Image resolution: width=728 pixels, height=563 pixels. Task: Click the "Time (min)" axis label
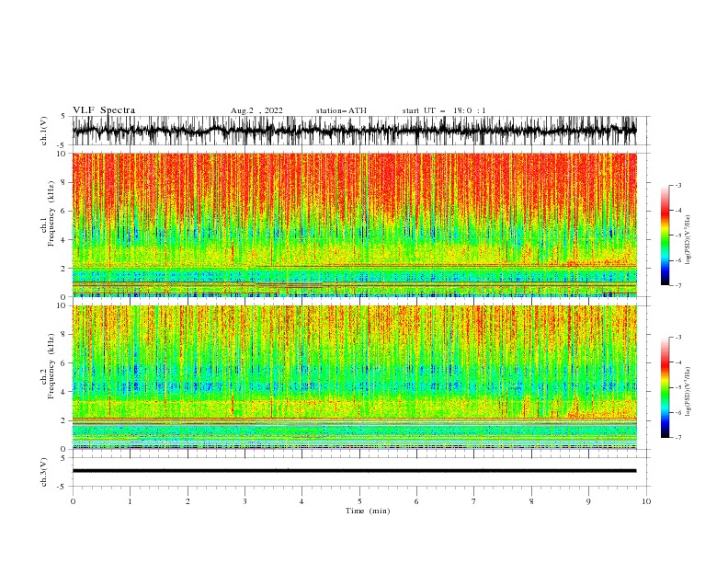click(368, 511)
